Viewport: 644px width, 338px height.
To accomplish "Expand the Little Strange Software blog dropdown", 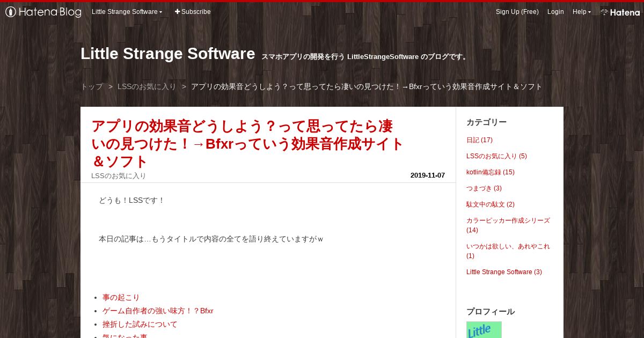I will 127,12.
